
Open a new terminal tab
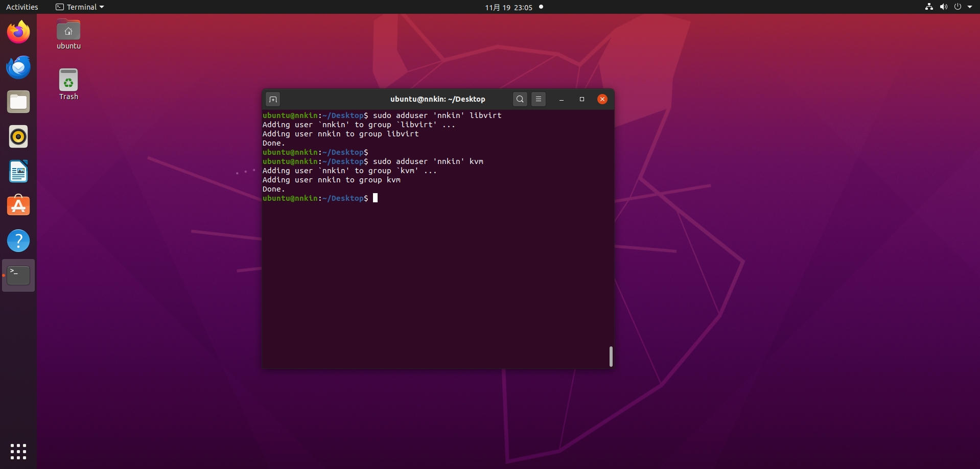273,99
